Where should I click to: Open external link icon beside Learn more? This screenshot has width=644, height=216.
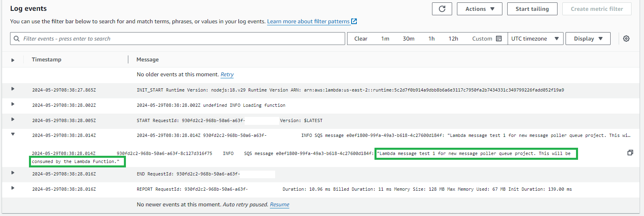pyautogui.click(x=354, y=21)
